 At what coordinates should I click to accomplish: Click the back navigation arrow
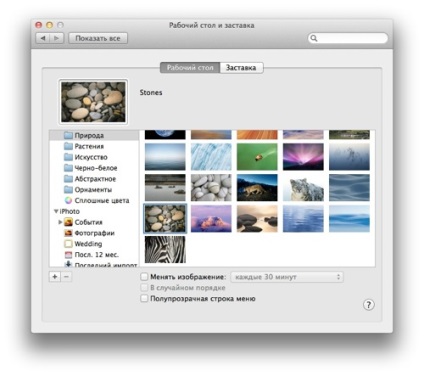(x=43, y=38)
